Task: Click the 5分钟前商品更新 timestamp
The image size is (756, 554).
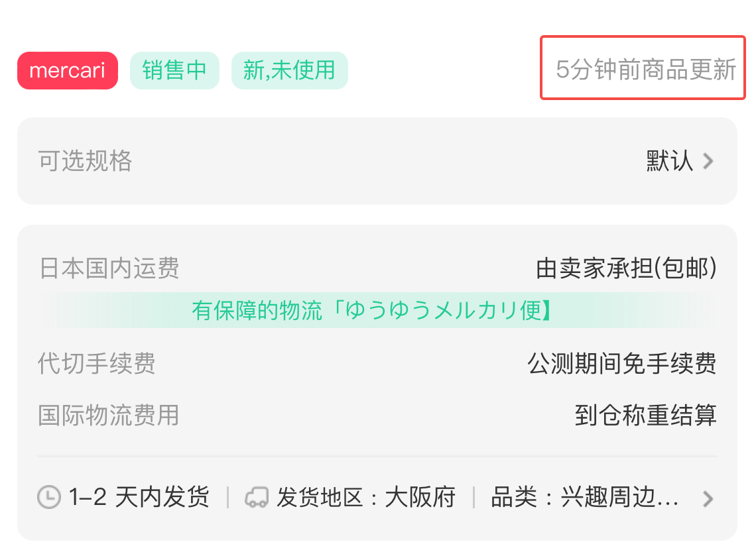Action: pos(646,70)
